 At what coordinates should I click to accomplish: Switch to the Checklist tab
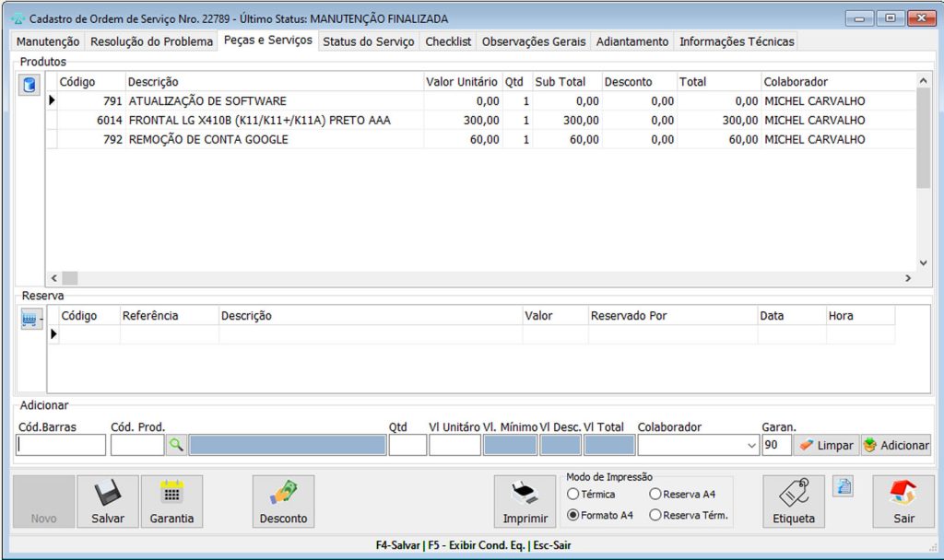tap(448, 41)
